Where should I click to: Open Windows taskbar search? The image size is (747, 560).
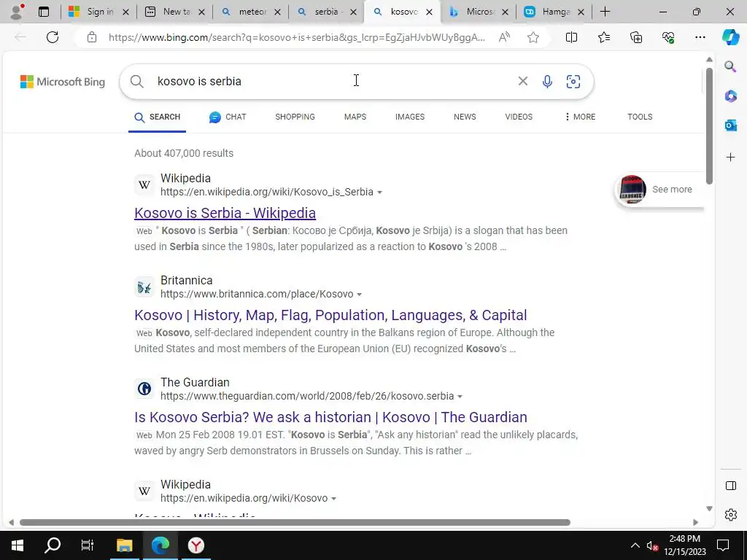pos(53,545)
